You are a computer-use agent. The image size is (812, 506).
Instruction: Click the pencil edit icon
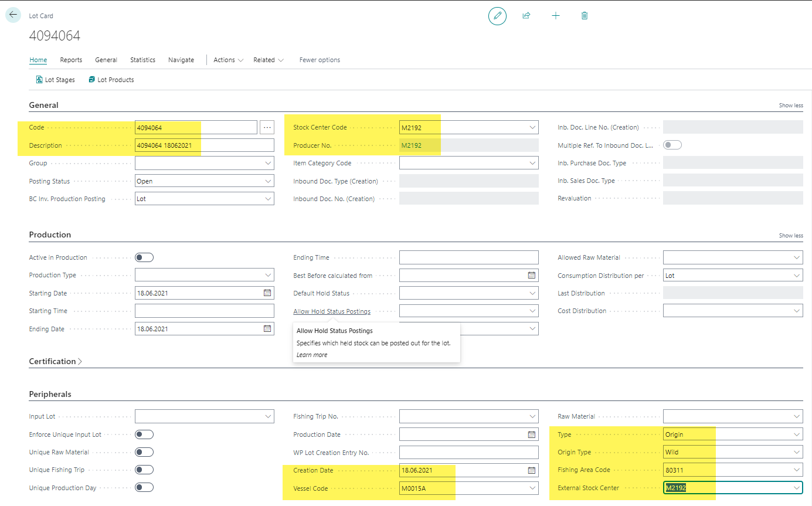tap(497, 16)
